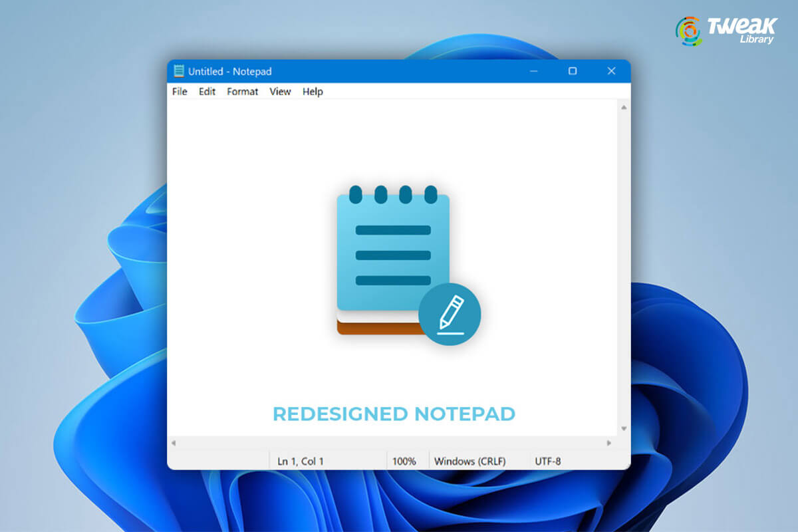Open the View menu

(280, 92)
